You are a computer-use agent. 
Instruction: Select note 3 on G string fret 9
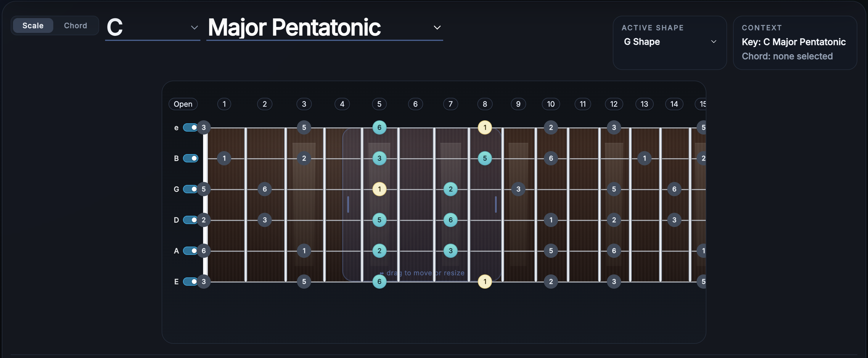click(x=518, y=189)
